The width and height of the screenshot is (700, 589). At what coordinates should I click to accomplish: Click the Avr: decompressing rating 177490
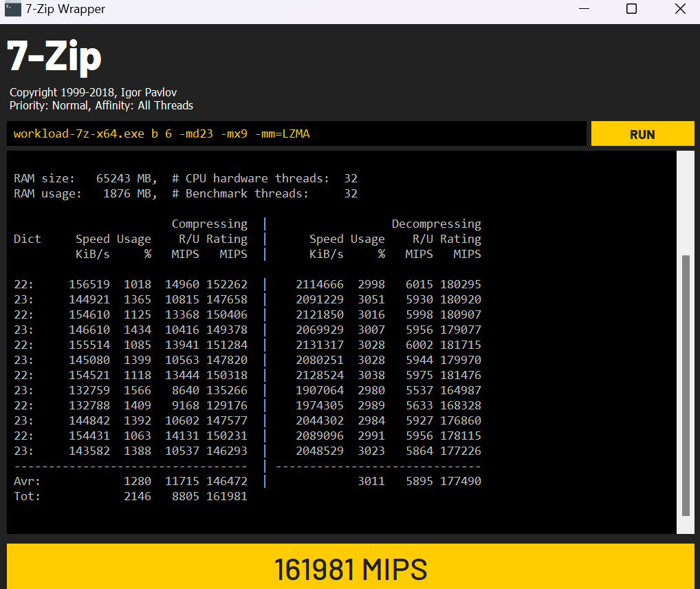(x=460, y=481)
